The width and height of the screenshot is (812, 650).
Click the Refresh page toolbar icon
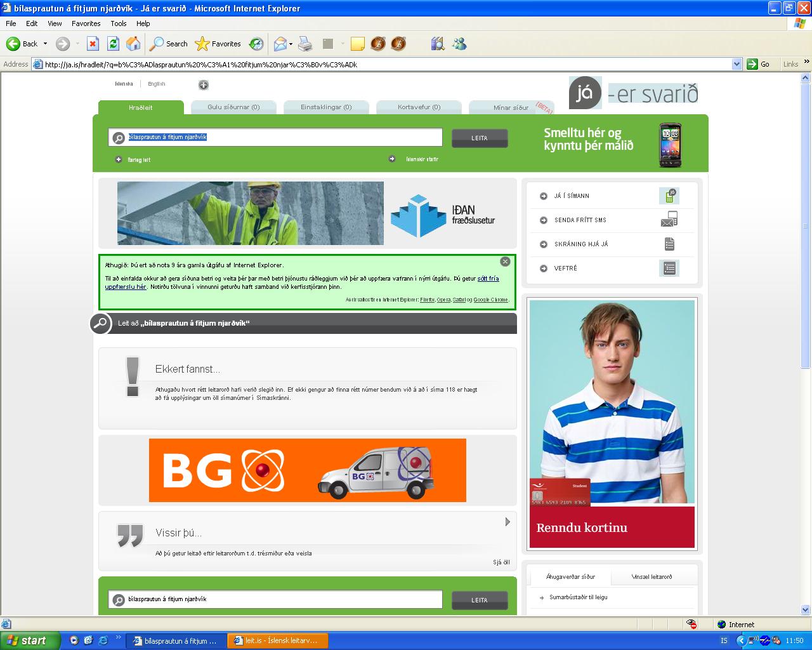[x=113, y=44]
